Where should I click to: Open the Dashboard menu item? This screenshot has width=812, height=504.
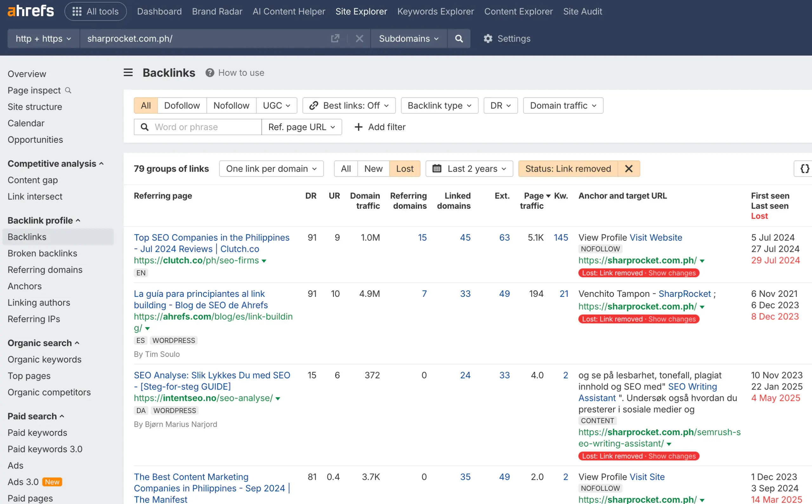(159, 11)
